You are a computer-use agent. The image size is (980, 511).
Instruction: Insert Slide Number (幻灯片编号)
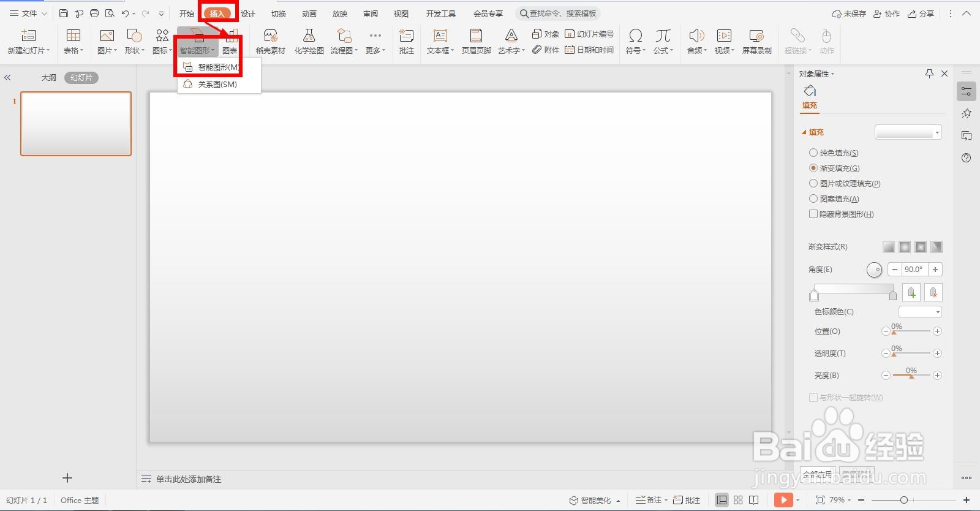589,34
